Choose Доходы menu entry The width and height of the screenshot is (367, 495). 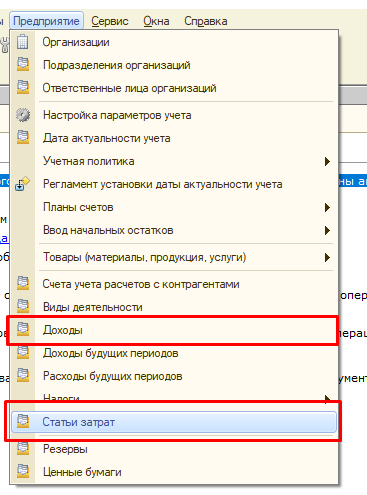coord(174,330)
